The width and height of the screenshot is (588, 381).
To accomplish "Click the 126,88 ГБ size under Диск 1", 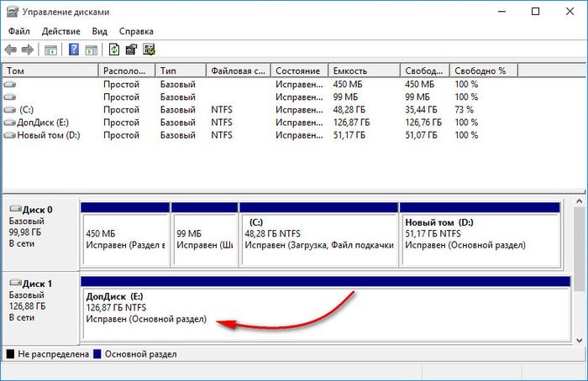I will 27,306.
